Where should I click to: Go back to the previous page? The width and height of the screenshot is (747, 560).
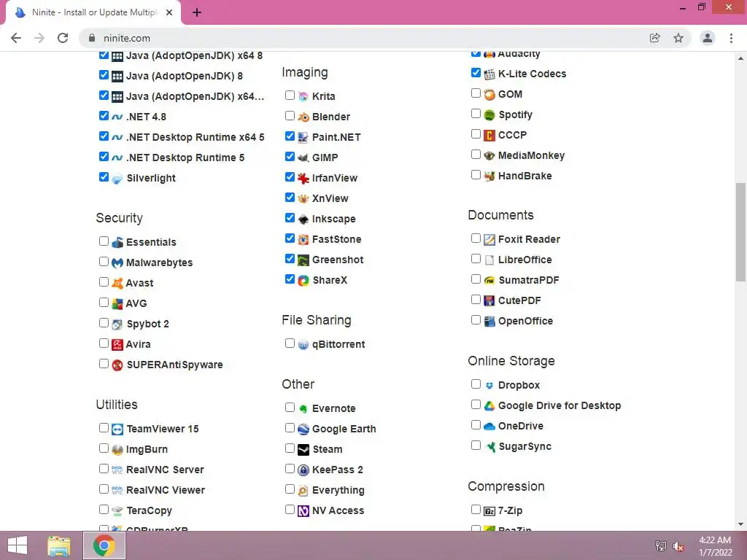pos(16,38)
